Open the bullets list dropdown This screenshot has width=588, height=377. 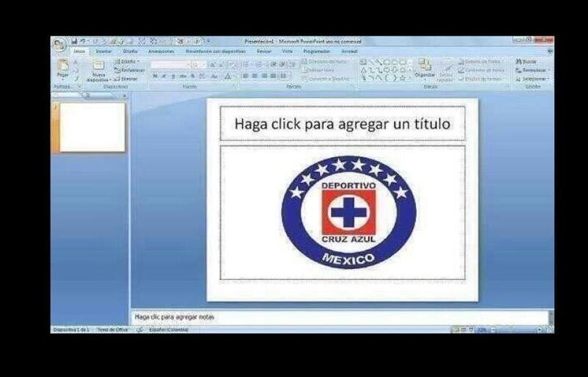(x=247, y=65)
